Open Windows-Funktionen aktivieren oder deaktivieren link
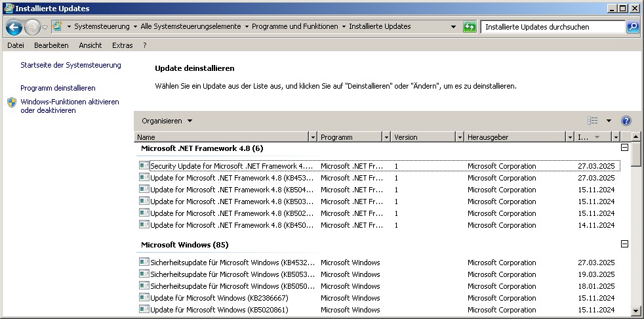This screenshot has height=319, width=644. [70, 106]
